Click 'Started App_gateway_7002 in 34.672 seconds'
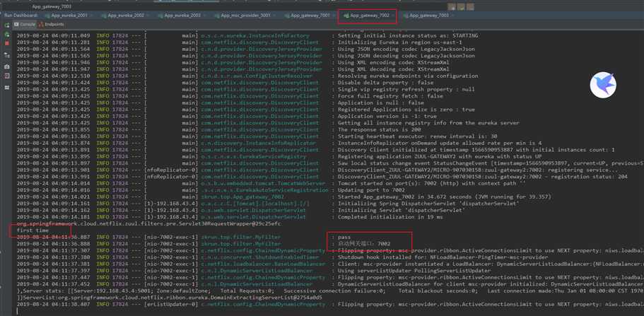Viewport: 644px width, 316px height. (445, 197)
